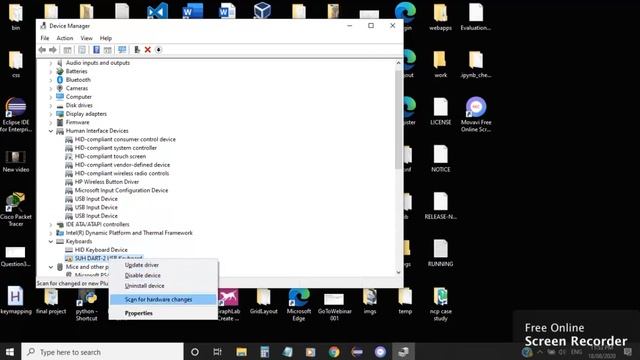The width and height of the screenshot is (640, 360).
Task: Click the Scan for hardware changes monitor icon
Action: pos(122,50)
